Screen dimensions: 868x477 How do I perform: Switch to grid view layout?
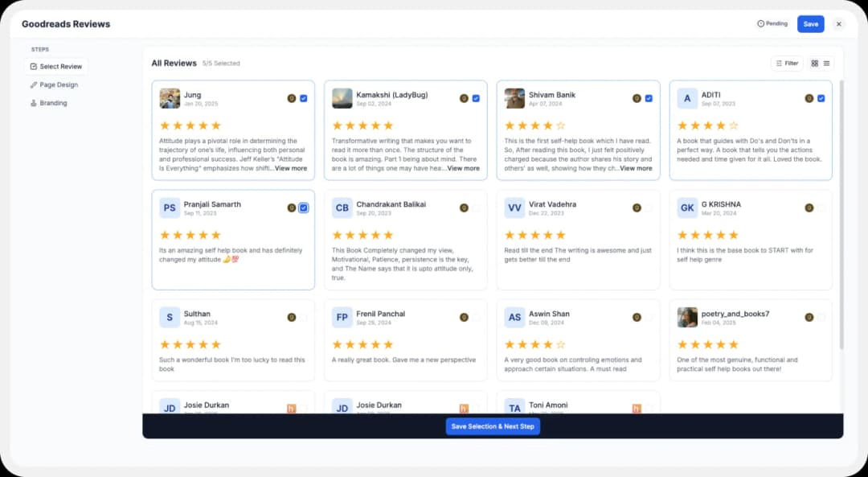(x=813, y=63)
